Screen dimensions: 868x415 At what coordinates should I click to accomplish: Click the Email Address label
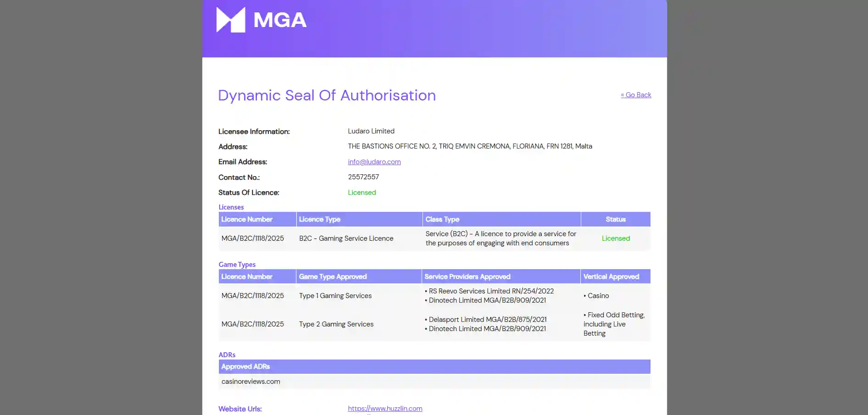[x=243, y=162]
